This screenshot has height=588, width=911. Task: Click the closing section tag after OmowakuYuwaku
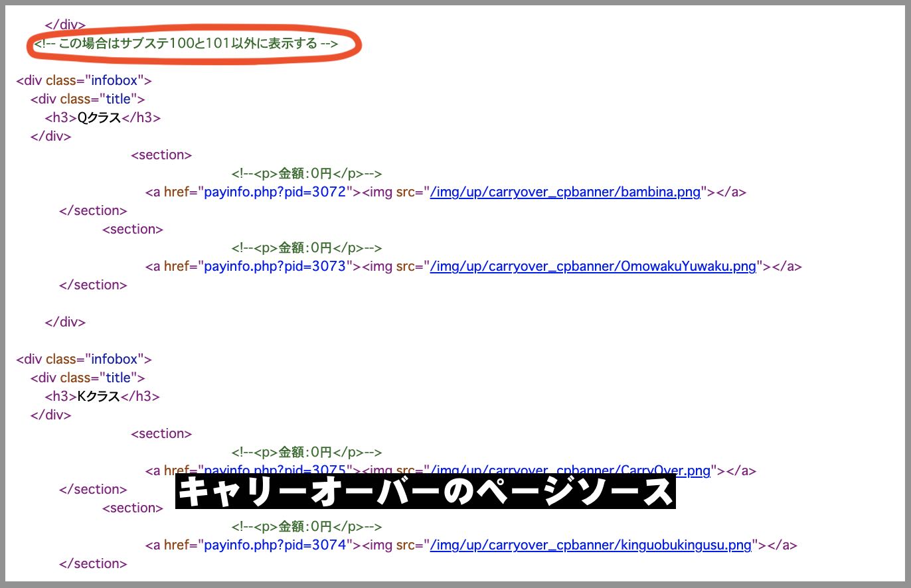click(x=93, y=285)
